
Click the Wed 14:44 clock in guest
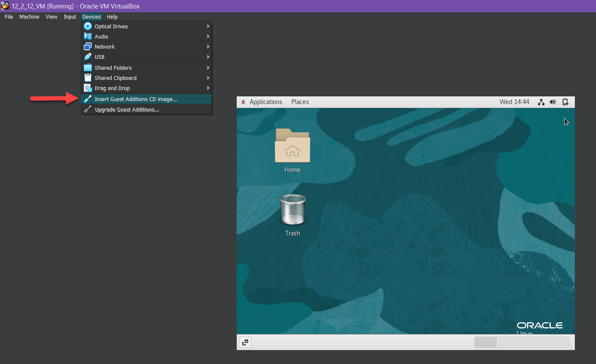pos(514,102)
